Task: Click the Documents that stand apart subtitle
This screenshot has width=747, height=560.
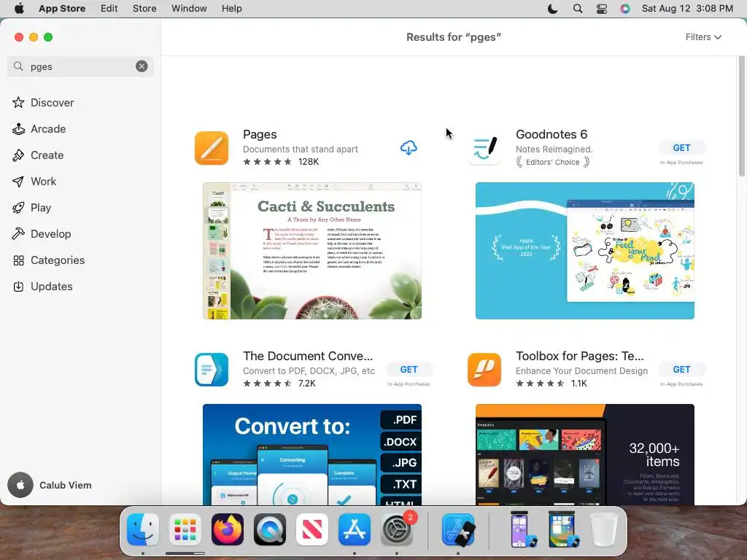Action: coord(300,149)
